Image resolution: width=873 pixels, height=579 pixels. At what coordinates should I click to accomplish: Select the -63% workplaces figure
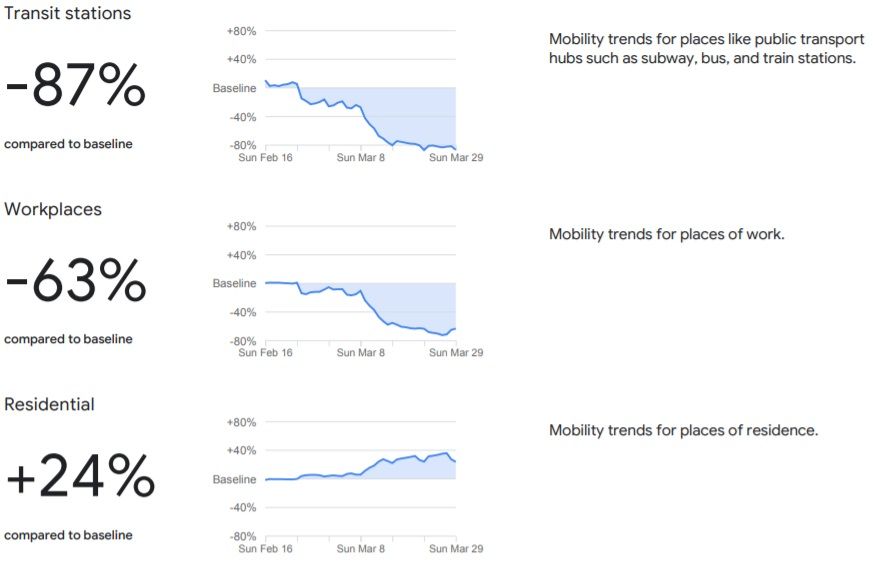coord(76,283)
